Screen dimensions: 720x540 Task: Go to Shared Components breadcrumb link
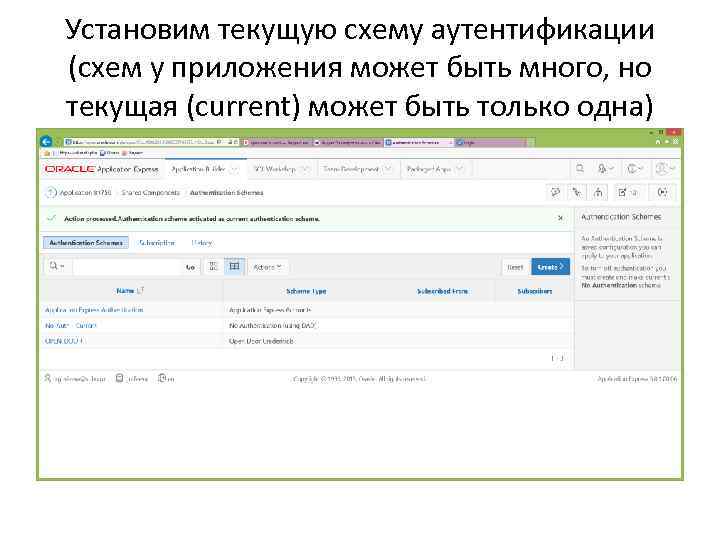(150, 193)
